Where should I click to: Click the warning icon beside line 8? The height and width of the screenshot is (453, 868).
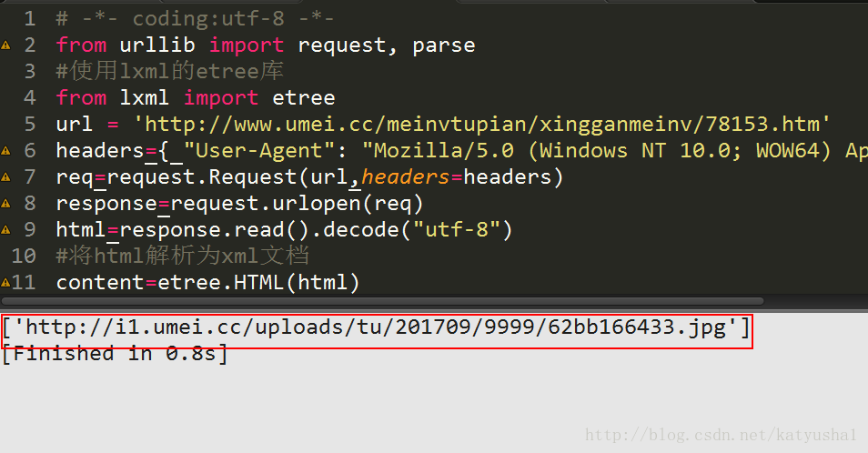click(x=5, y=204)
